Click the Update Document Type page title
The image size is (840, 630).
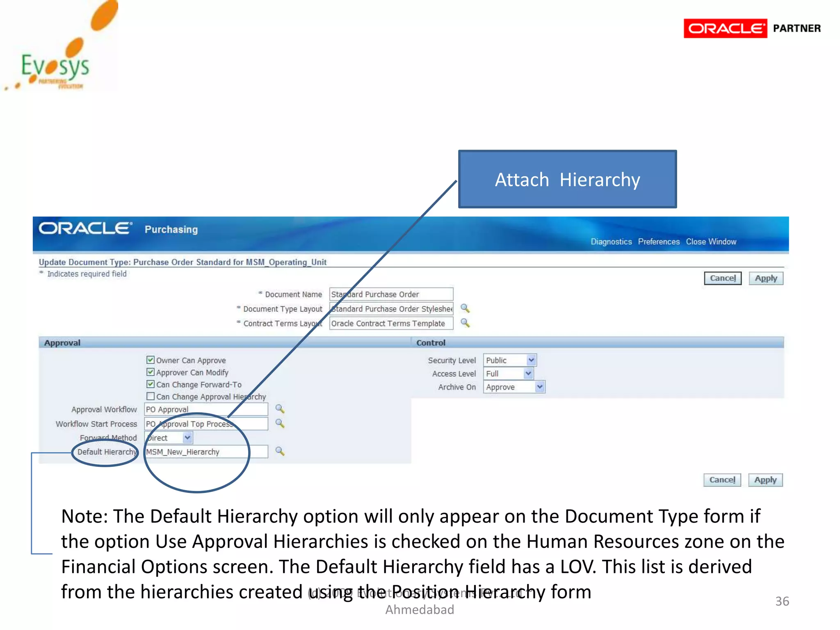[x=183, y=262]
